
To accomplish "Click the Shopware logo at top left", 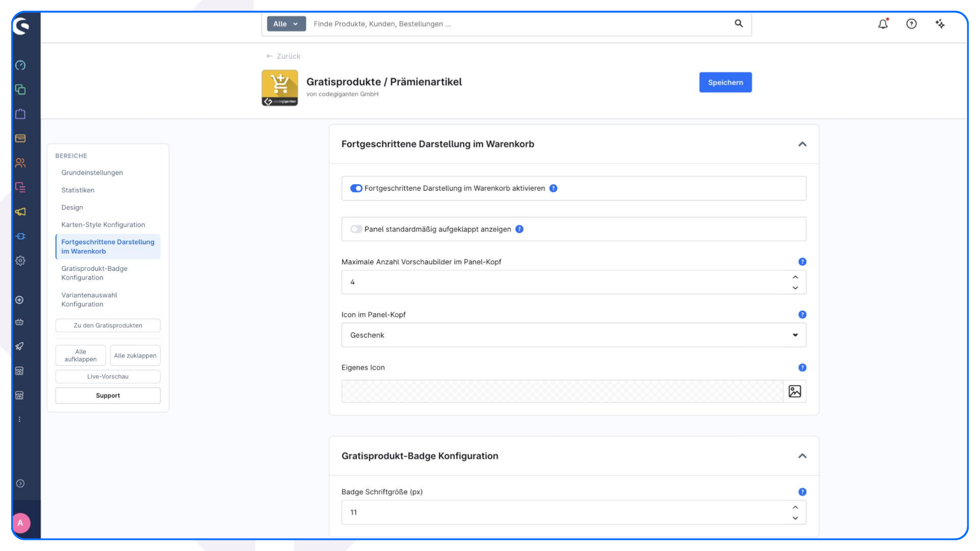I will click(x=21, y=26).
